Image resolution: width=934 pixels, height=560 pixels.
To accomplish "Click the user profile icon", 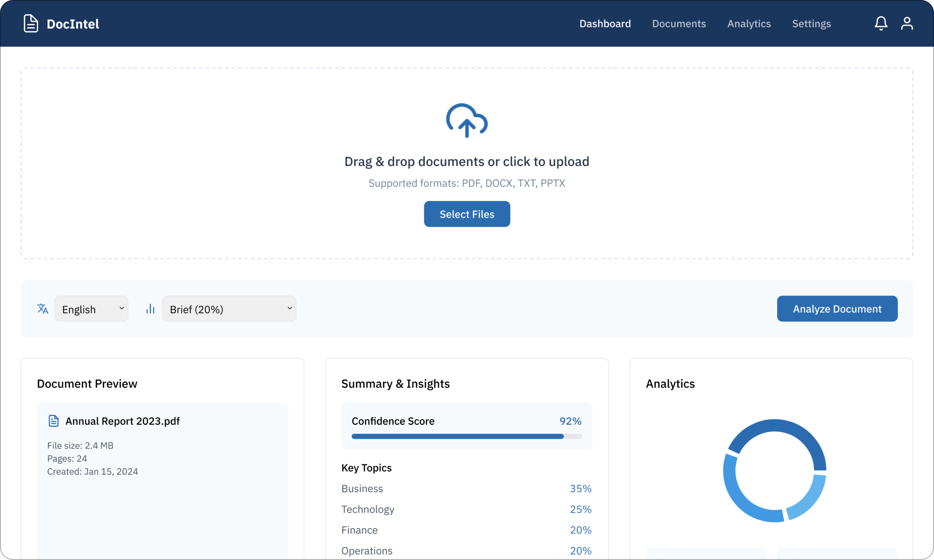I will (x=907, y=23).
